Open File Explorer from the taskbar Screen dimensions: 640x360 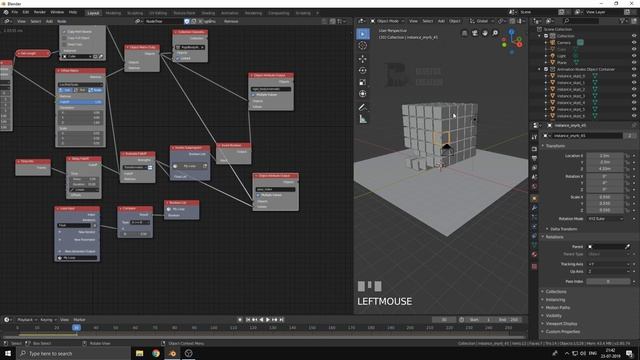(x=140, y=353)
